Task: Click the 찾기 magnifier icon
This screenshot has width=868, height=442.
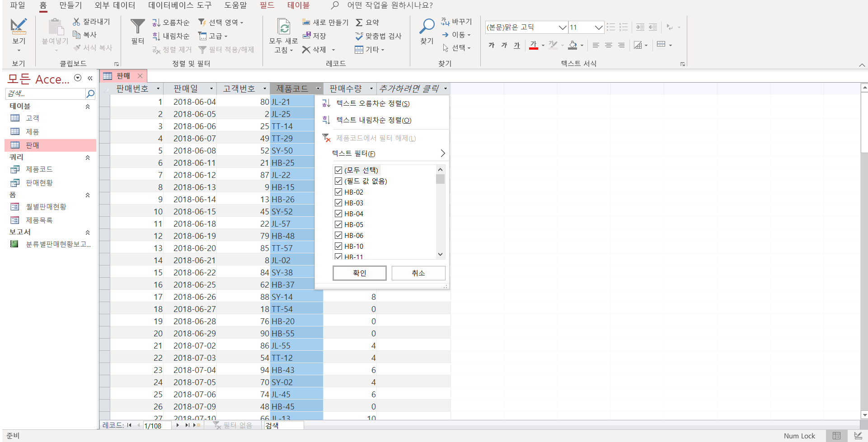Action: coord(427,27)
